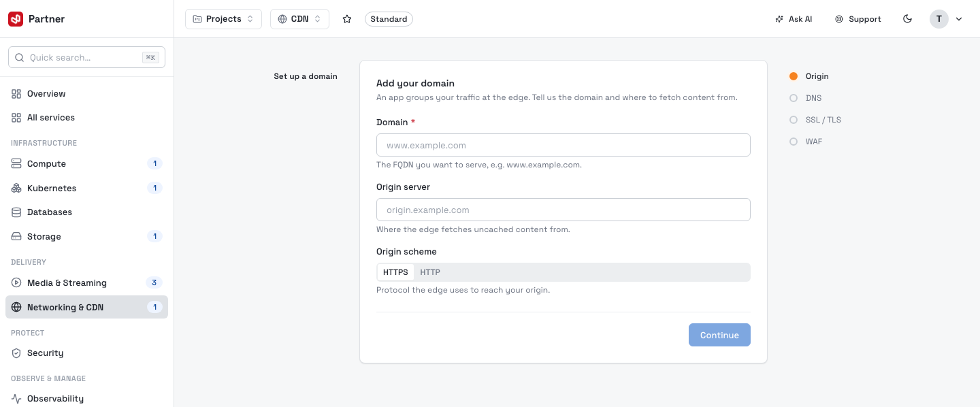Click the Databases cylinder icon
The image size is (980, 407).
pyautogui.click(x=16, y=212)
